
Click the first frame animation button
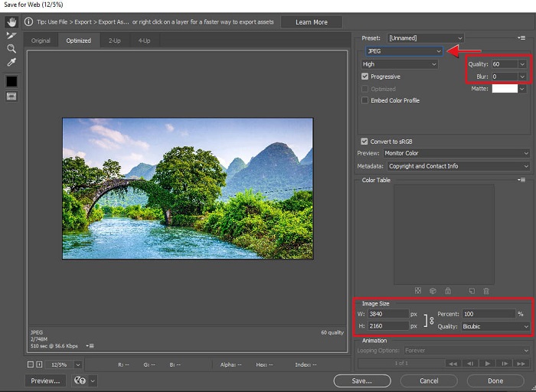tap(453, 364)
